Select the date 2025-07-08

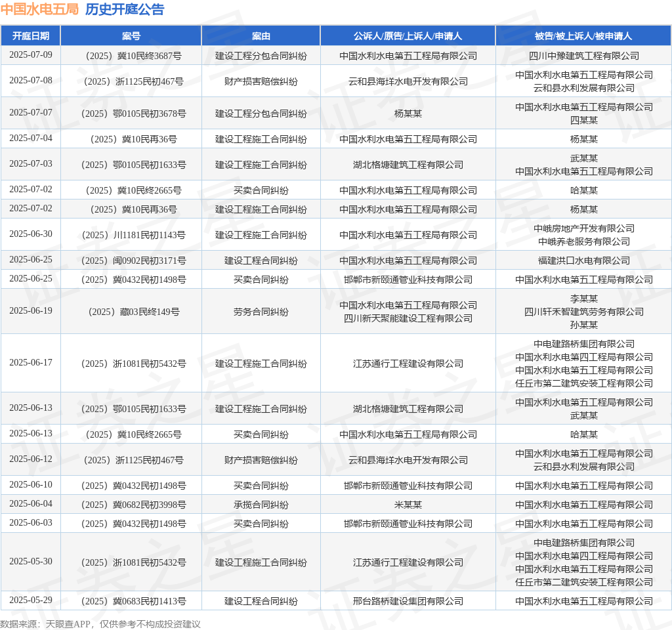(x=30, y=81)
